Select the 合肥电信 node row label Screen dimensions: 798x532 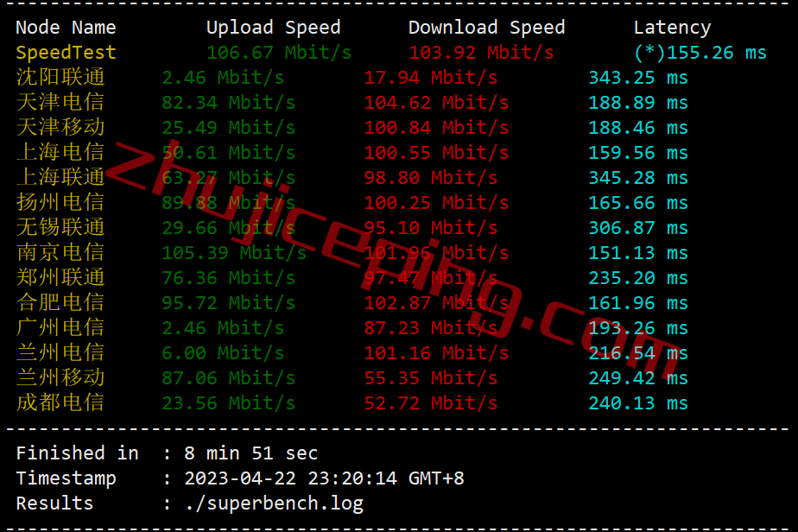60,302
